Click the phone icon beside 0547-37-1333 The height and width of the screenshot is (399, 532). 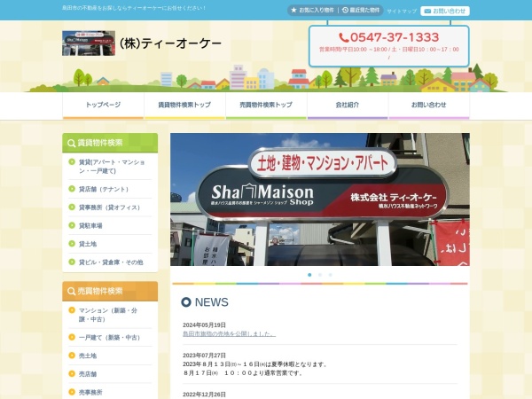[344, 37]
